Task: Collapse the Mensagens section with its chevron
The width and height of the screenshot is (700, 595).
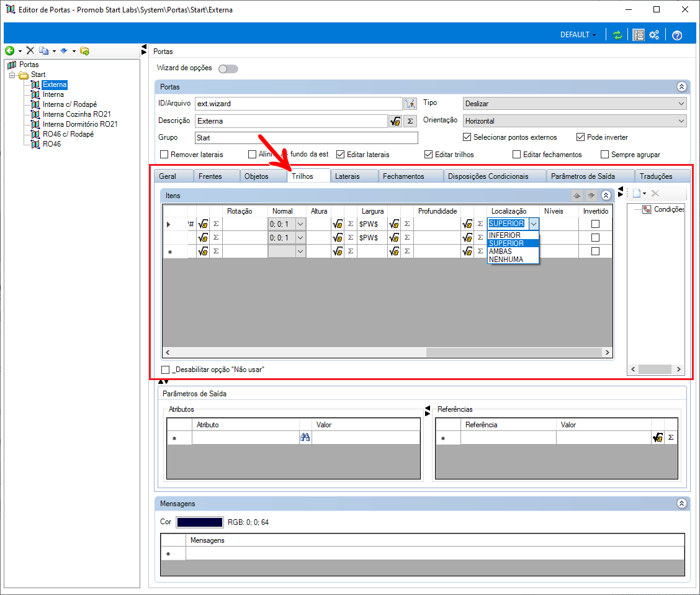Action: tap(681, 504)
